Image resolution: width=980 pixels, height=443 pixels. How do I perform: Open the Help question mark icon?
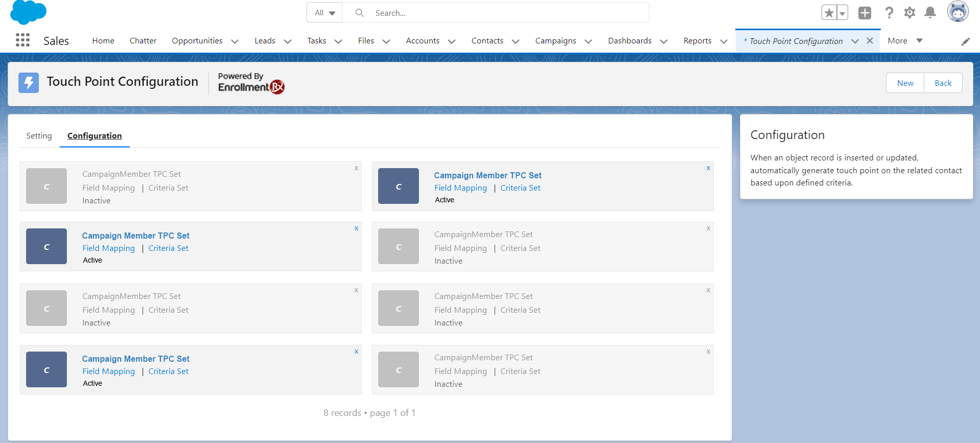pyautogui.click(x=889, y=13)
